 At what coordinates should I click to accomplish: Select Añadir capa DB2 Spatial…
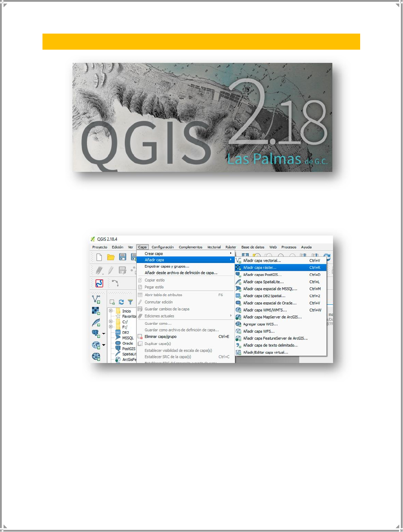click(x=281, y=296)
